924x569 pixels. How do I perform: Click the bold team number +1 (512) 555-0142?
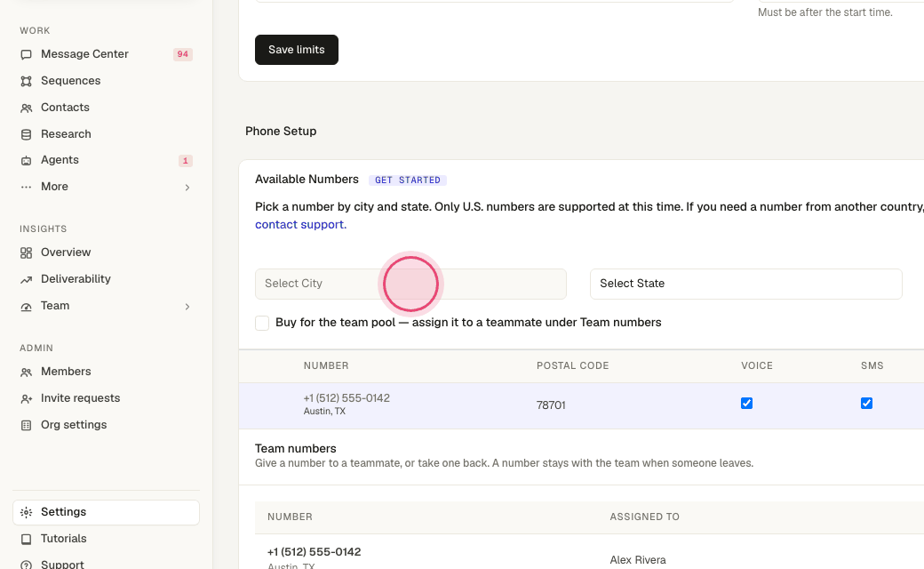[315, 552]
